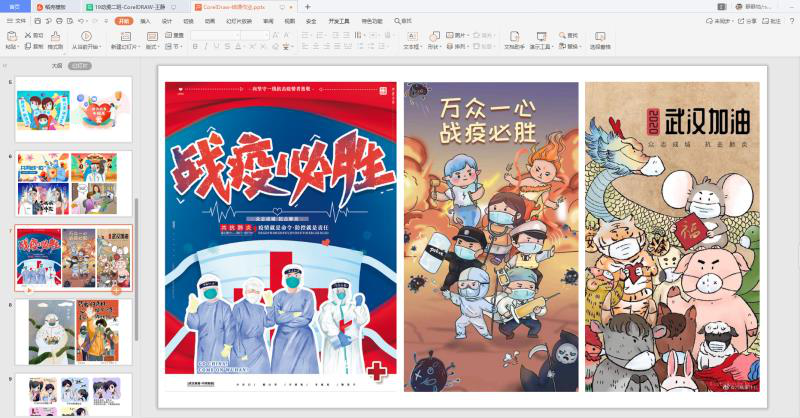Viewport: 800px width, 418px height.
Task: Click the Save icon in quick access bar
Action: coord(37,21)
